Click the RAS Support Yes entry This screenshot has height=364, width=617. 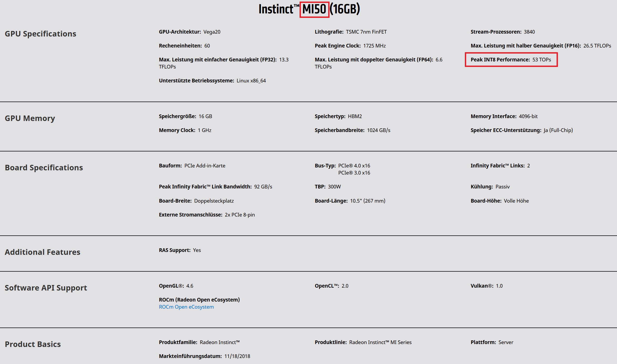coord(180,250)
